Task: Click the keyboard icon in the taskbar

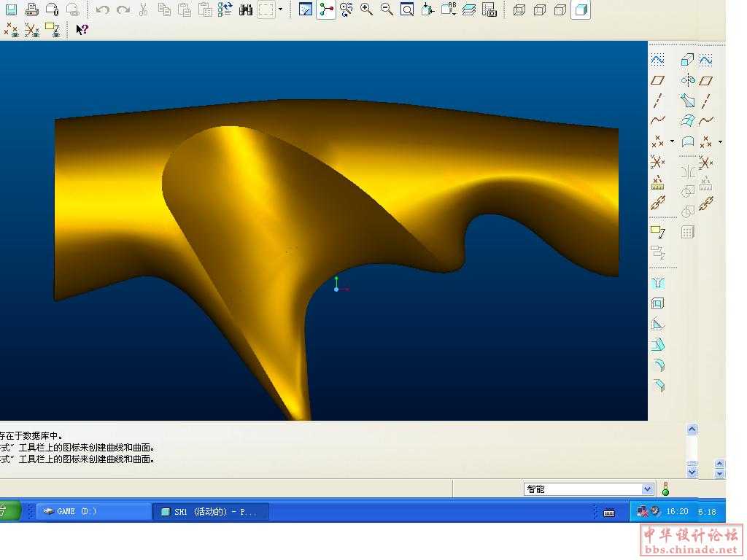Action: 609,513
